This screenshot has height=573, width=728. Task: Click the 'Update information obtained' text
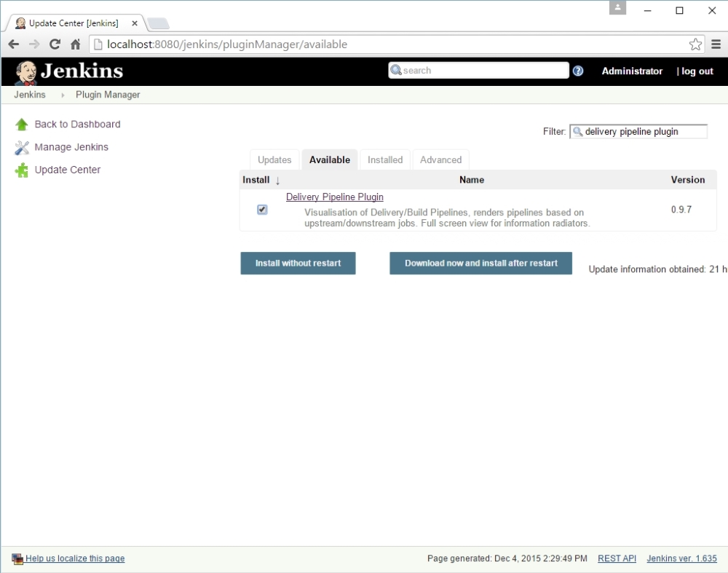click(x=657, y=269)
